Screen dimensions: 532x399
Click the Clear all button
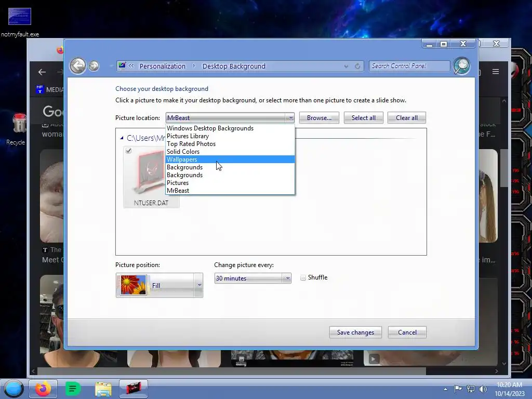pos(406,118)
